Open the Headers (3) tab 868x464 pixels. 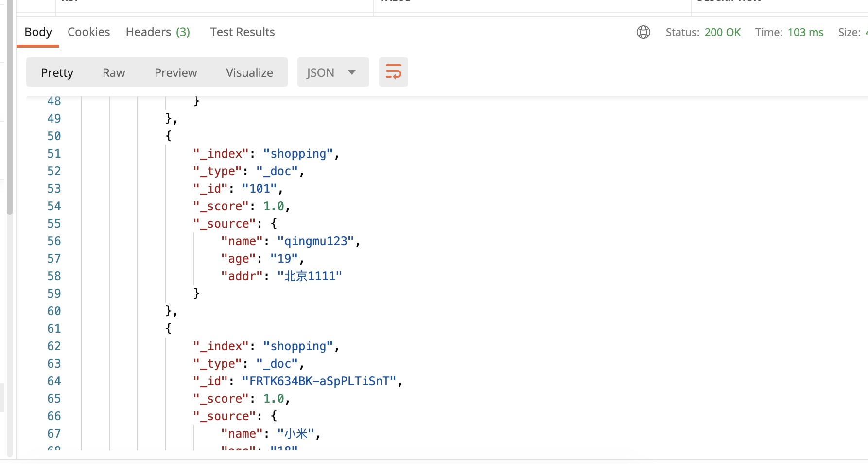pyautogui.click(x=157, y=32)
